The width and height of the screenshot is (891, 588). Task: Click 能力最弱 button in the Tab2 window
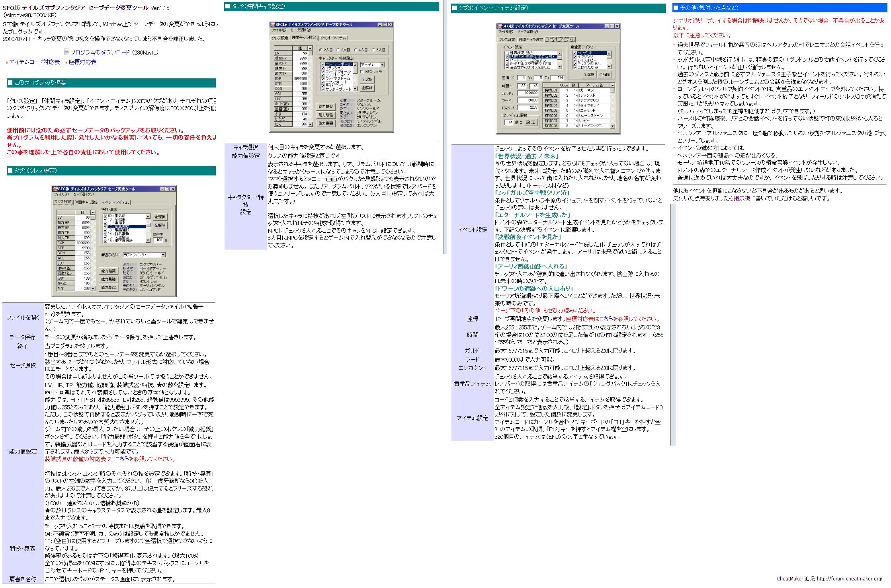click(326, 123)
